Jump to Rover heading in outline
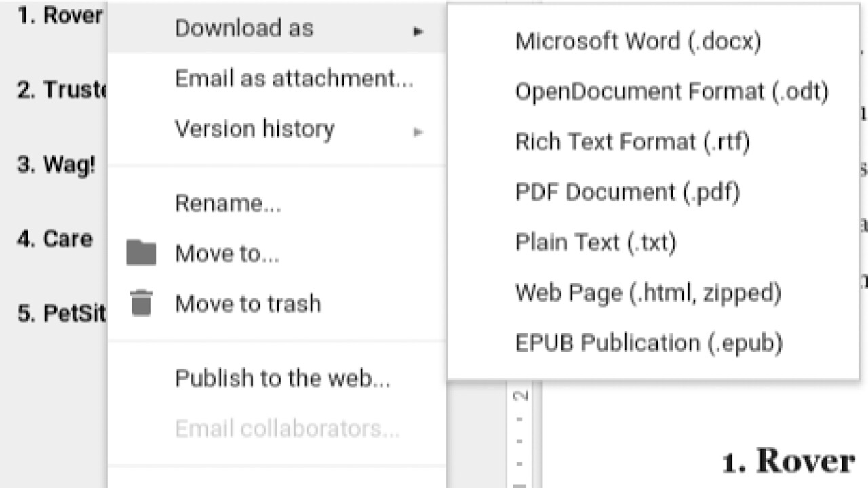This screenshot has width=868, height=488. [x=60, y=16]
